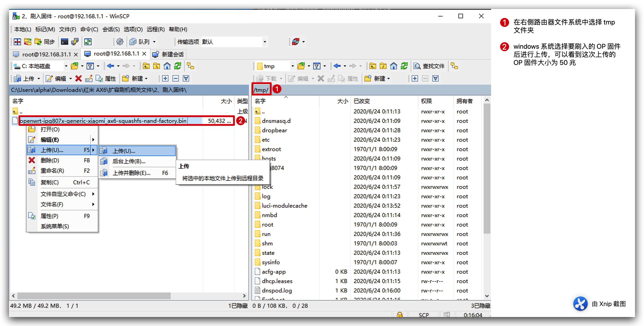This screenshot has height=326, width=644.
Task: Select 系统菜单(S) in the context menu
Action: click(x=62, y=226)
